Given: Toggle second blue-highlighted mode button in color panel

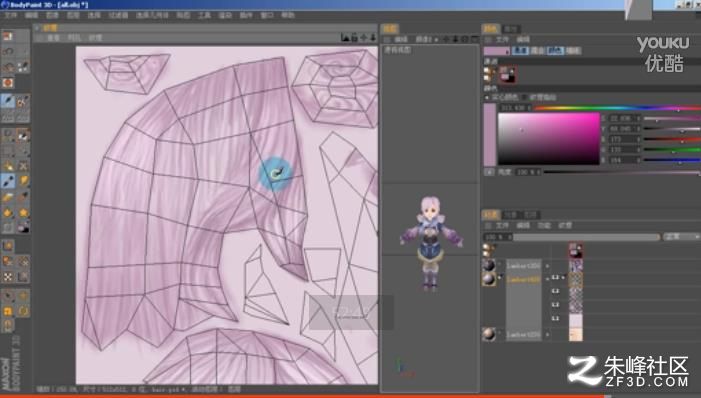Looking at the screenshot, I should click(x=555, y=51).
